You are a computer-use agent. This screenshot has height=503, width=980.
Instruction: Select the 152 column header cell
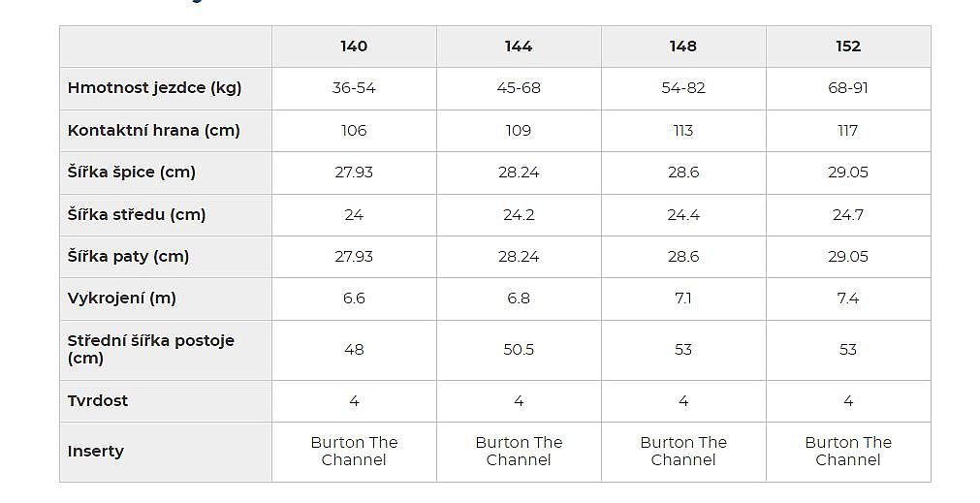coord(848,47)
